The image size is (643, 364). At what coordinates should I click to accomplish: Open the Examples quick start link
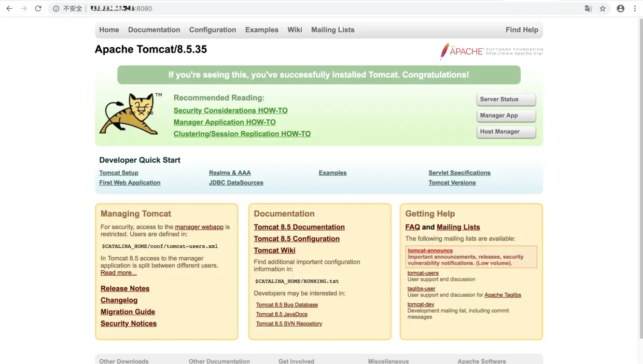coord(332,173)
